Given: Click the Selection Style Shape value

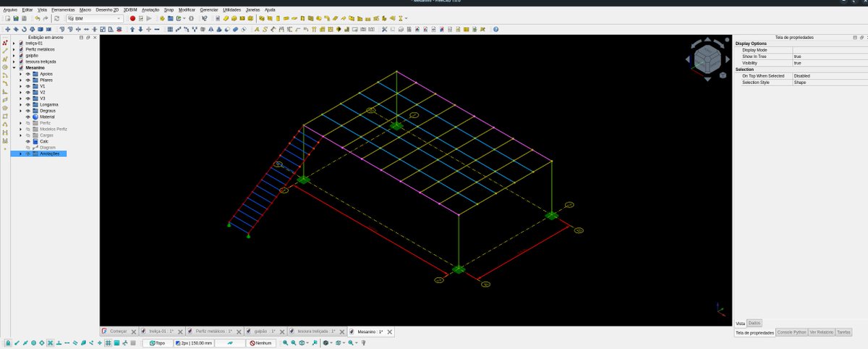Looking at the screenshot, I should click(x=830, y=83).
